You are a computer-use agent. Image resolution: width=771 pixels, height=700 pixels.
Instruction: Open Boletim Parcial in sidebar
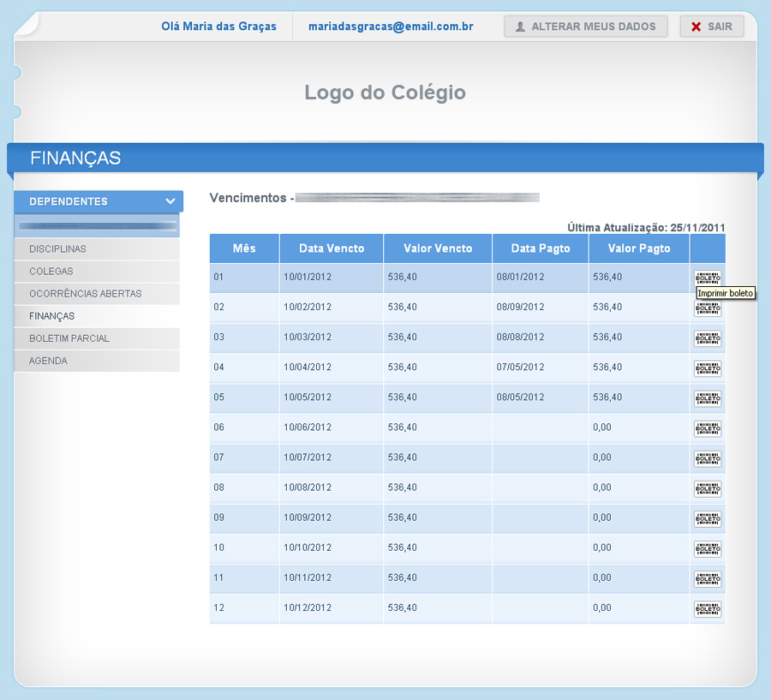pyautogui.click(x=97, y=338)
